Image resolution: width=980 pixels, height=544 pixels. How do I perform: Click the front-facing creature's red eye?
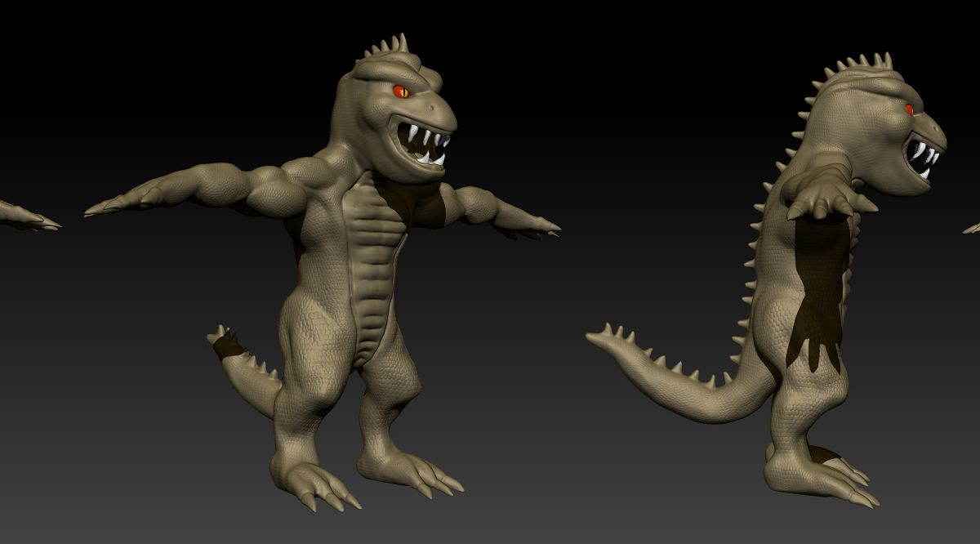coord(401,91)
